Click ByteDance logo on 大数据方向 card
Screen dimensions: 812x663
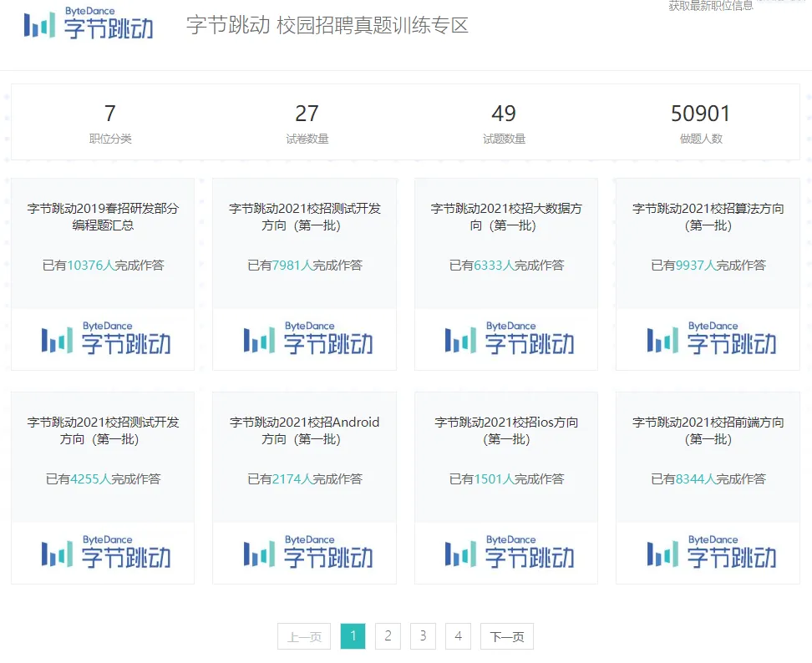[x=509, y=338]
